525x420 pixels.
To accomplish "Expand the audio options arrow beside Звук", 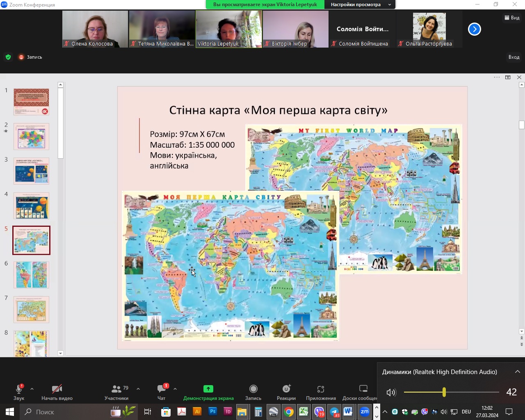I will (32, 389).
